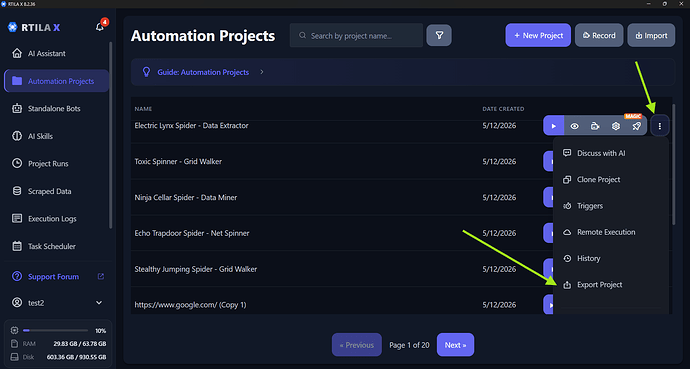Expand Guide: Automation Projects banner

[x=403, y=72]
